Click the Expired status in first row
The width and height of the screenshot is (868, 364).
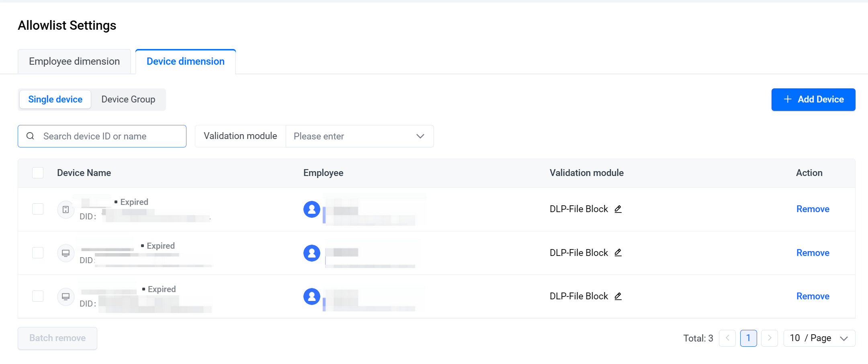tap(134, 202)
